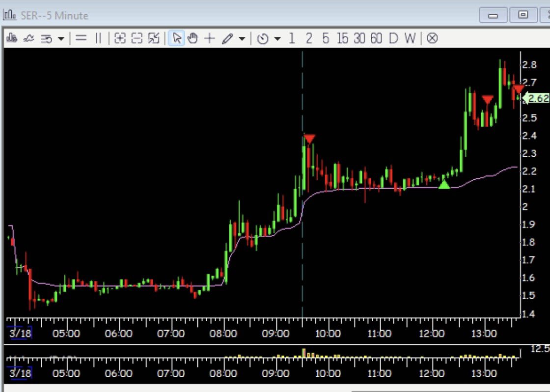
Task: Click the 12.5 volume scale label
Action: pyautogui.click(x=540, y=349)
